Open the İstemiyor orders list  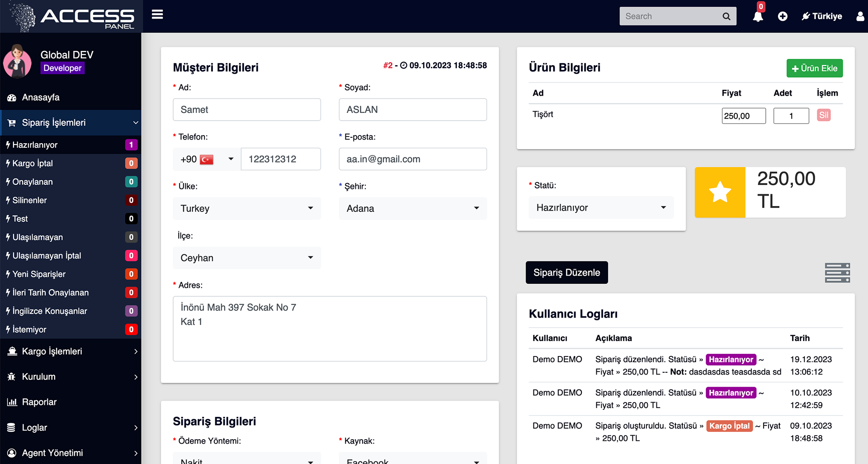[71, 330]
